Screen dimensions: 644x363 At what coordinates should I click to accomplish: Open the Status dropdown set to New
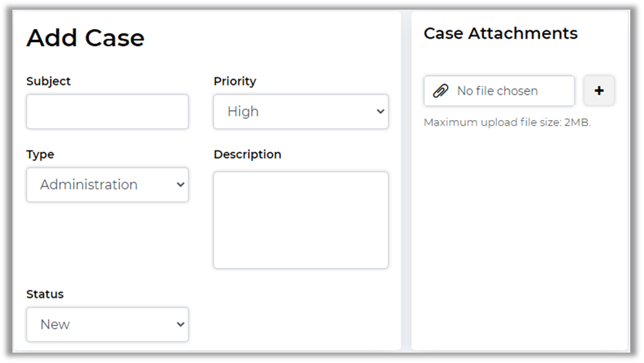pos(107,324)
